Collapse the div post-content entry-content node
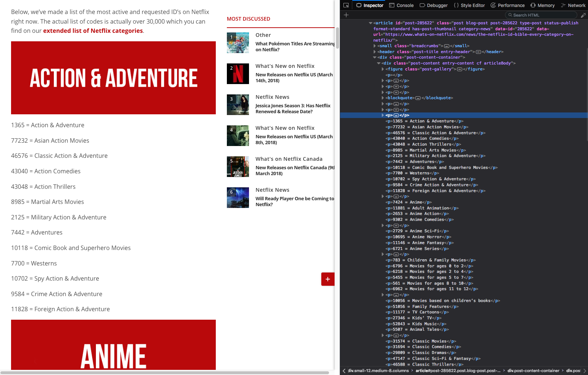 click(x=378, y=63)
